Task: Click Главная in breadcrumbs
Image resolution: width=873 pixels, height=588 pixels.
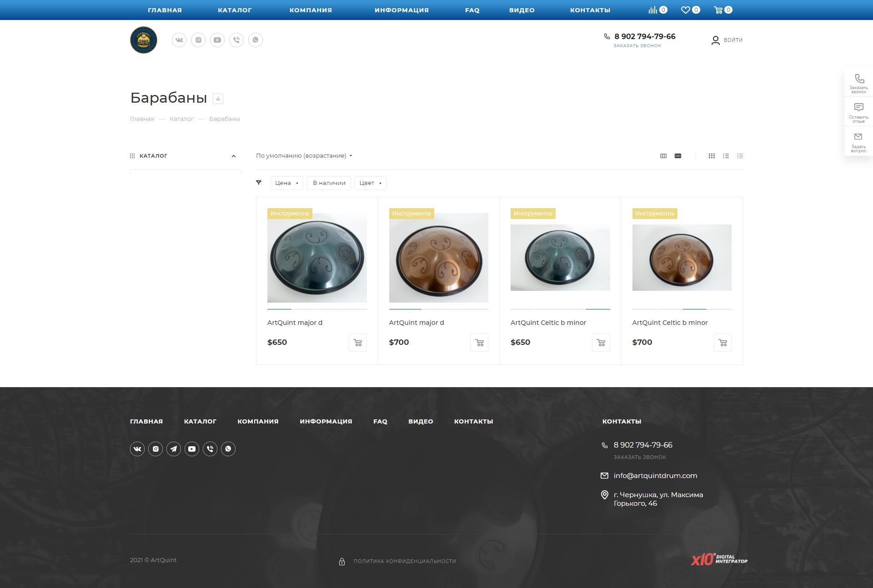Action: pyautogui.click(x=142, y=119)
